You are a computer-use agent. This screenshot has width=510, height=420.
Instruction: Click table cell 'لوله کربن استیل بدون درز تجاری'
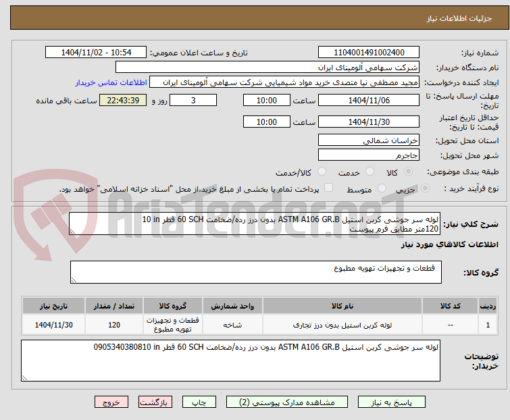[342, 325]
